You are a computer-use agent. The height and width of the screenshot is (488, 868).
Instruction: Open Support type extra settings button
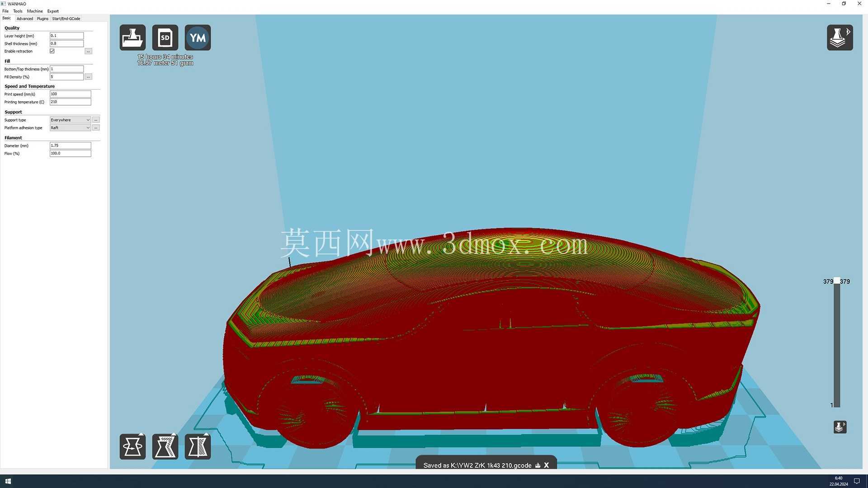coord(96,120)
